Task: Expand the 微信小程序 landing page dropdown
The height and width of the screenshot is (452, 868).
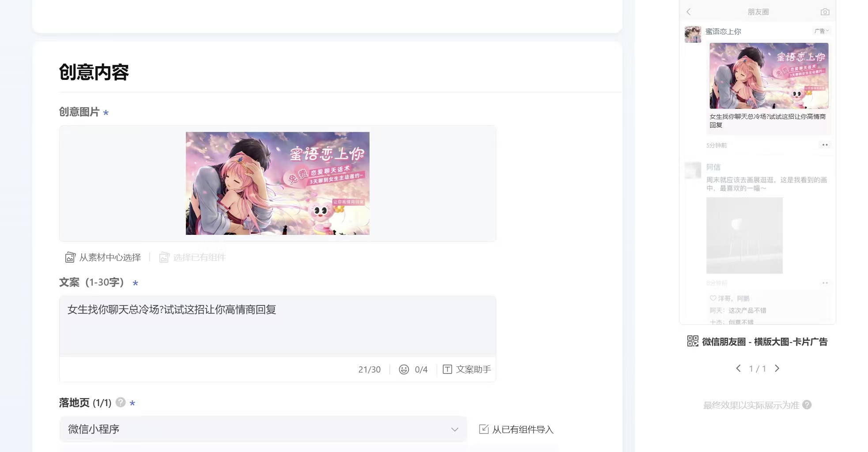Action: coord(263,429)
